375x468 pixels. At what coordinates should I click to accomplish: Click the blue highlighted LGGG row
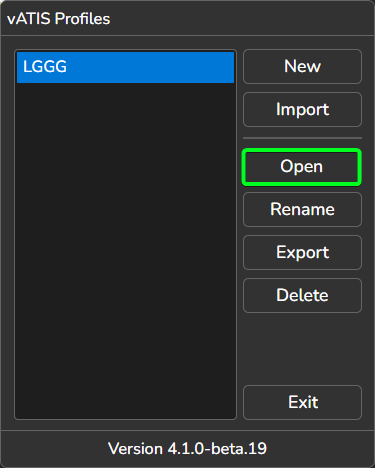click(125, 67)
